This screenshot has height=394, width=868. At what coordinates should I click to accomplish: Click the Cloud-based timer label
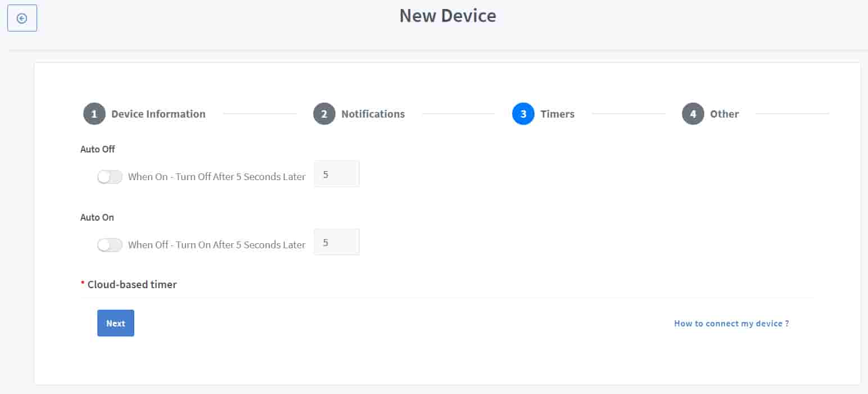point(132,285)
